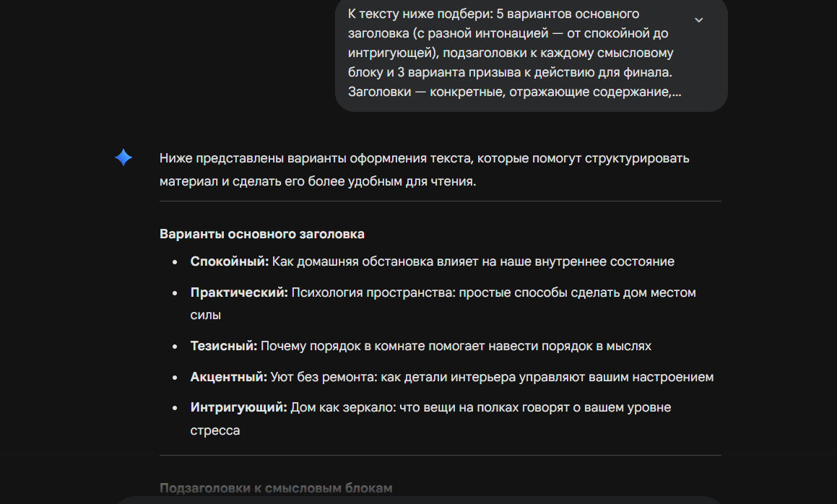
Task: Click the bold 'Спокойный:' label
Action: click(x=229, y=261)
